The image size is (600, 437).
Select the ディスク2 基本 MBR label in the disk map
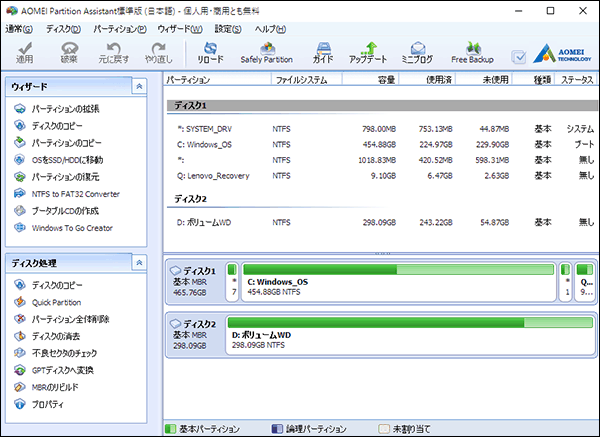click(x=195, y=335)
